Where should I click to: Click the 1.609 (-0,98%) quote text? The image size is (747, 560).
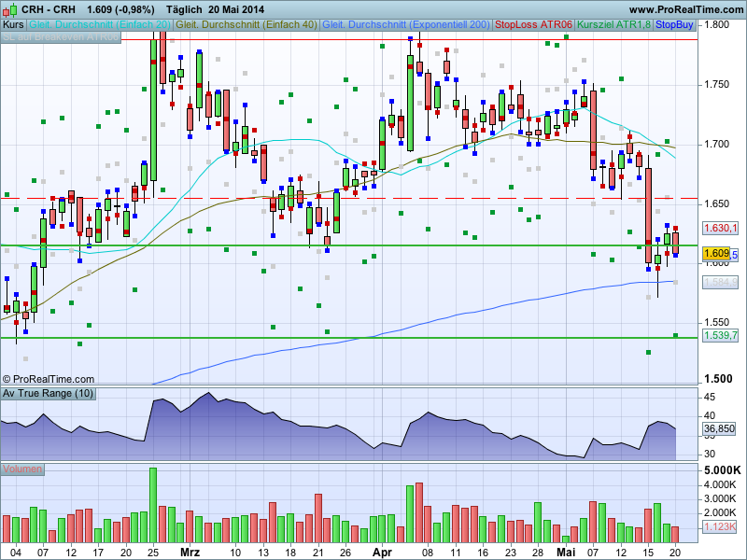coord(120,9)
